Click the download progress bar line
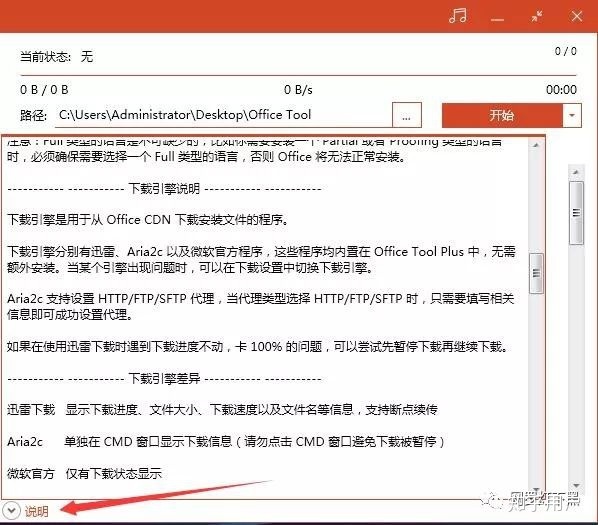This screenshot has height=525, width=598. 298,75
